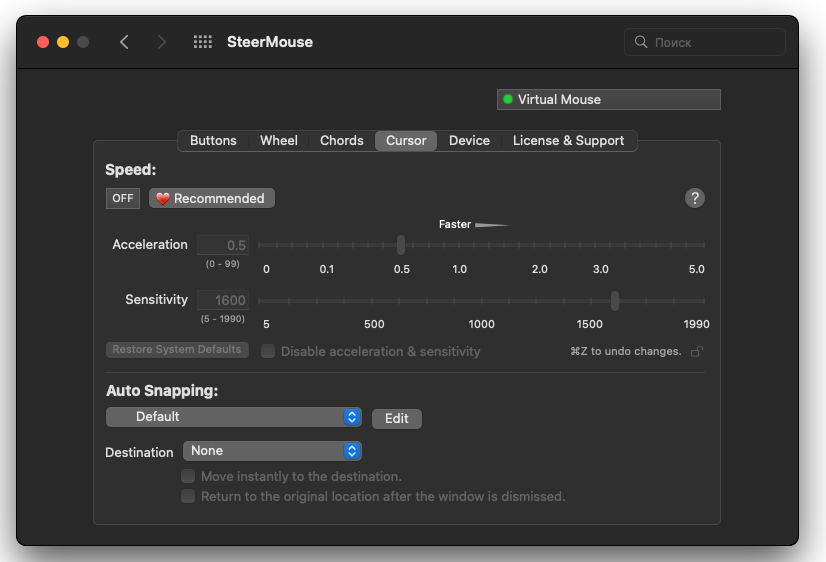This screenshot has height=562, width=826.
Task: Click the yellow minimize window button
Action: [x=63, y=42]
